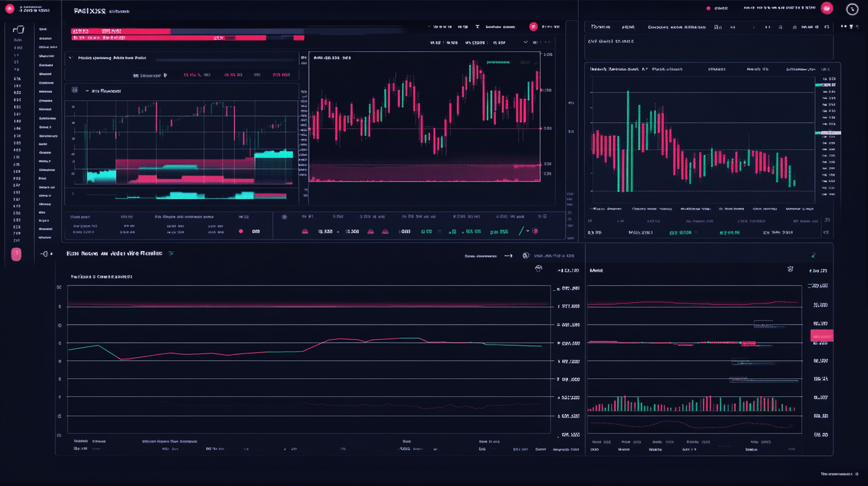The height and width of the screenshot is (486, 868).
Task: Toggle the circle icon right of the arrow
Action: click(526, 256)
